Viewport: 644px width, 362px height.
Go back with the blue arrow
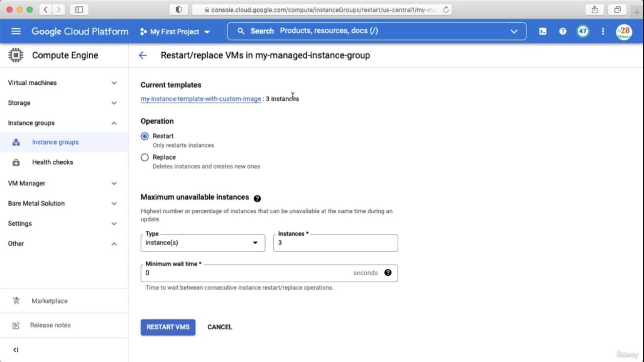tap(143, 55)
